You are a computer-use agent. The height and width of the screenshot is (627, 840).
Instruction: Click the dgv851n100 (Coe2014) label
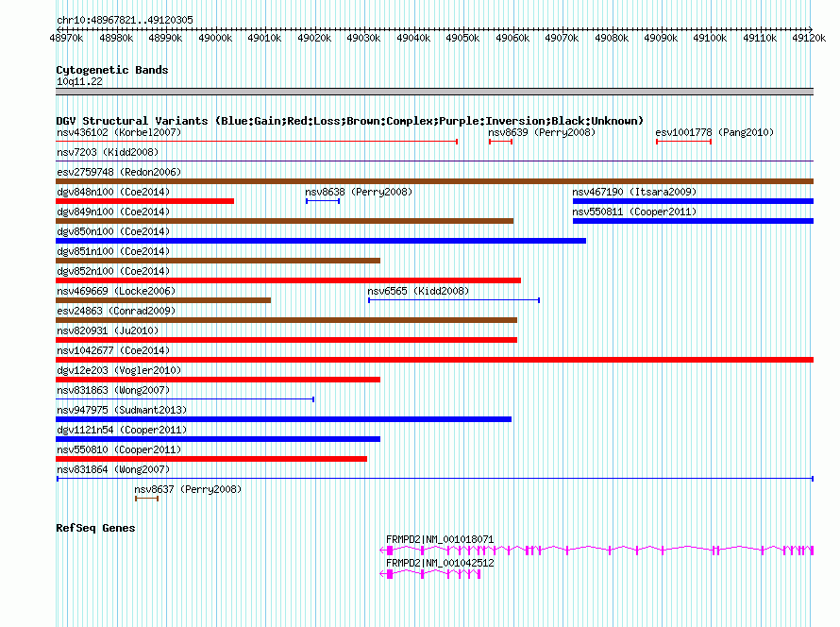point(113,251)
